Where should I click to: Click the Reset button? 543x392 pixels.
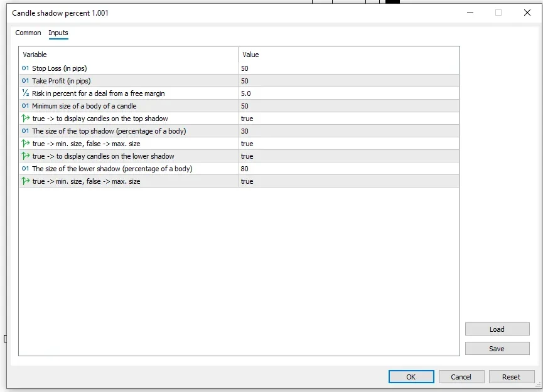point(511,377)
